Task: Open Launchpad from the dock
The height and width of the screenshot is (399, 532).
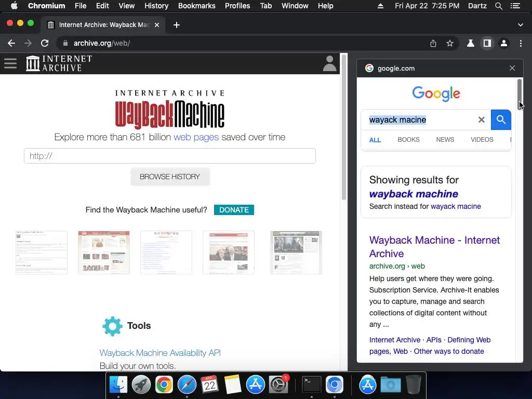Action: [x=141, y=385]
